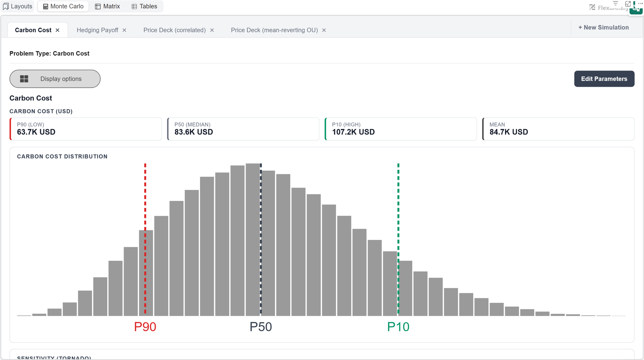The height and width of the screenshot is (360, 644).
Task: Click Edit Parameters button
Action: [604, 79]
